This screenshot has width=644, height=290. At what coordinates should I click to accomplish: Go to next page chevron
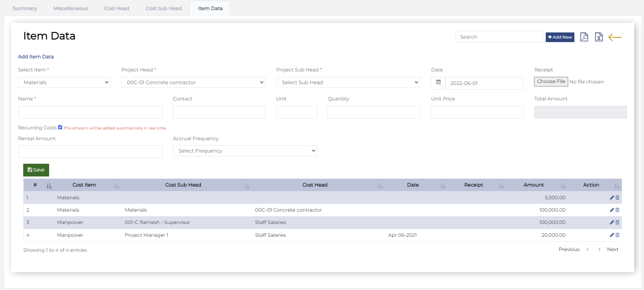pos(600,249)
